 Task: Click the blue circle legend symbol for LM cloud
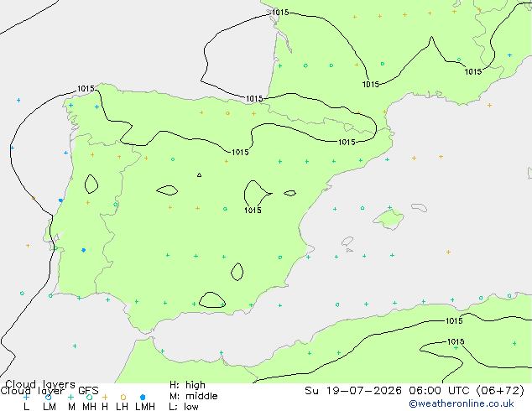pyautogui.click(x=48, y=397)
